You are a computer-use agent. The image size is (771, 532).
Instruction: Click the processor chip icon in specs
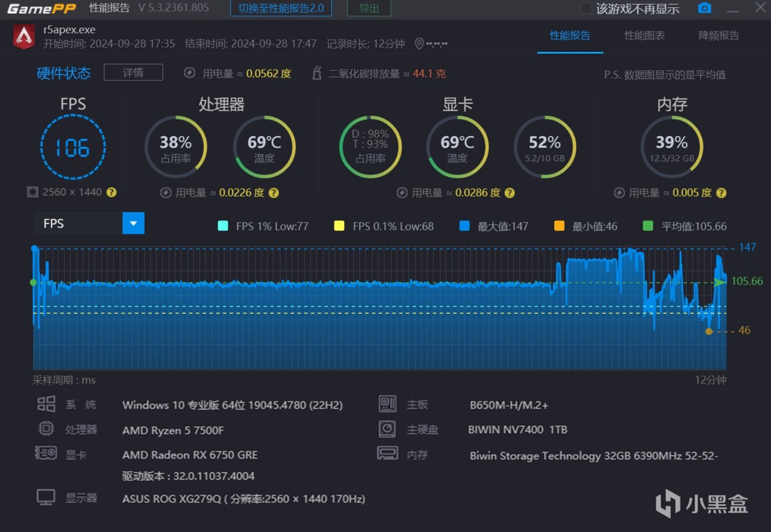[46, 429]
